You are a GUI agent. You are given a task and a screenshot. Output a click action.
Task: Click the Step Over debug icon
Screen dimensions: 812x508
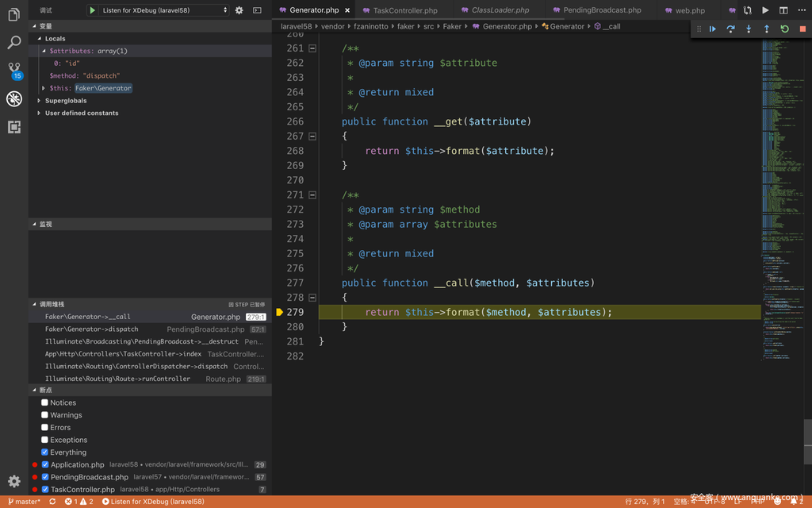[730, 29]
